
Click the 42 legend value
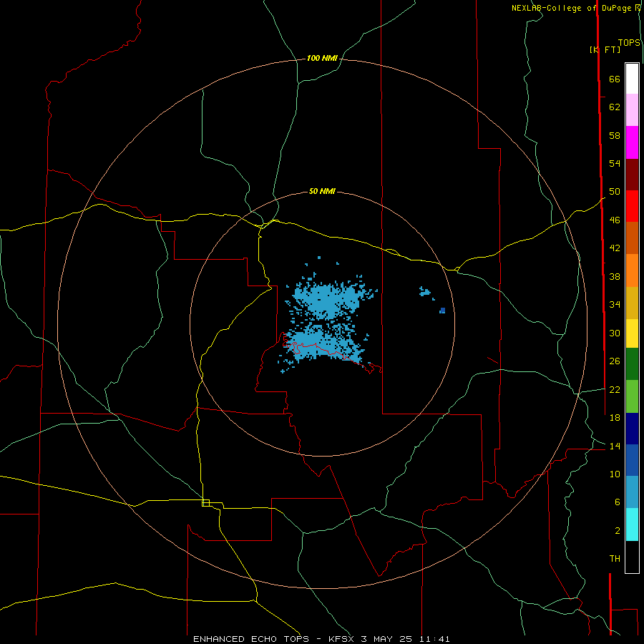point(615,248)
